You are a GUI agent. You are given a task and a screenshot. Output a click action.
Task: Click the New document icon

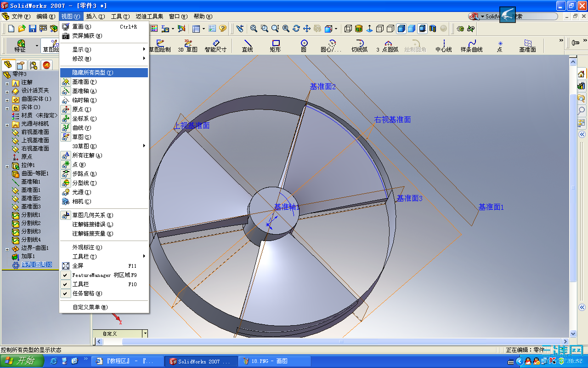point(11,29)
